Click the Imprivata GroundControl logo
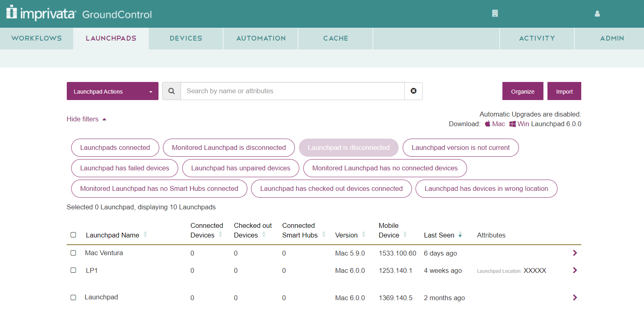This screenshot has height=313, width=644. tap(79, 13)
